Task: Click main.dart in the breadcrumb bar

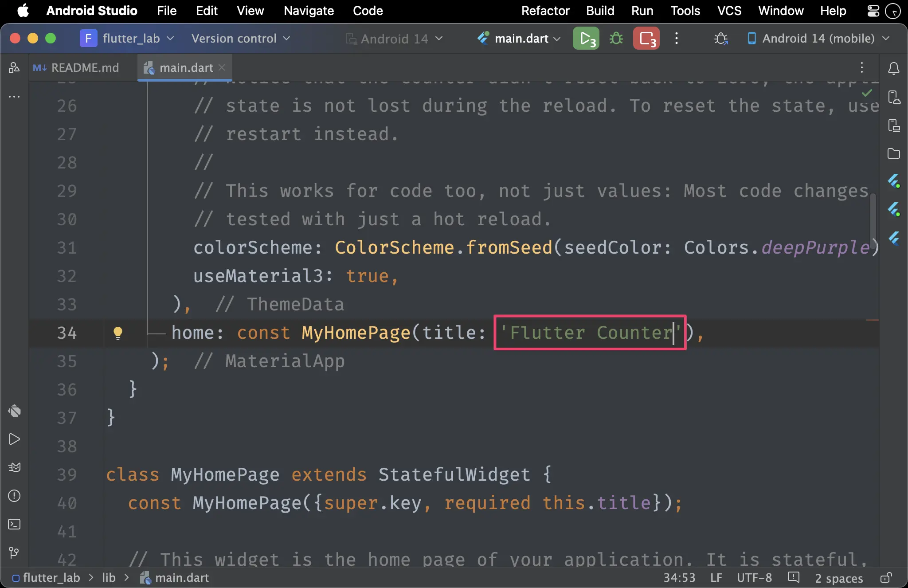Action: (175, 578)
